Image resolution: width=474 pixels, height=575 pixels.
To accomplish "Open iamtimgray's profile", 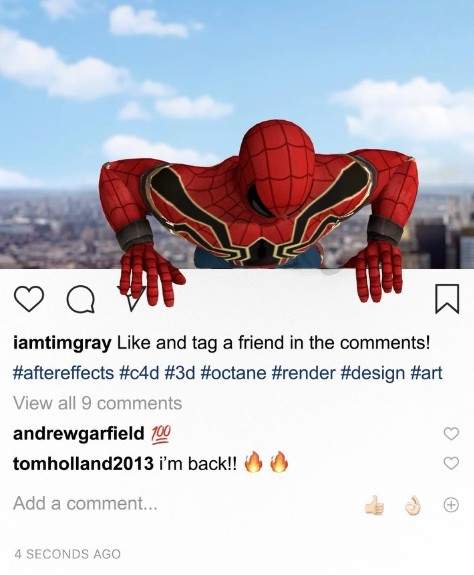I will [x=62, y=344].
